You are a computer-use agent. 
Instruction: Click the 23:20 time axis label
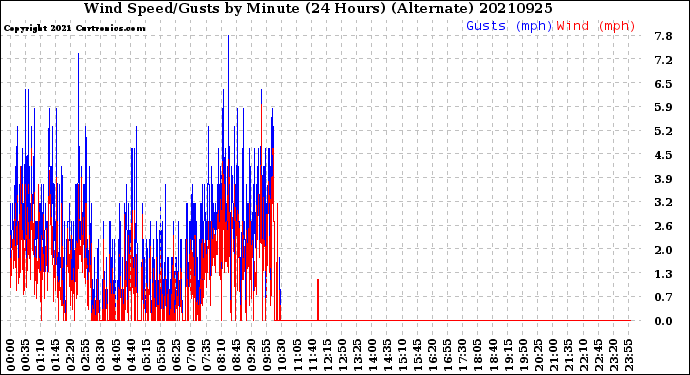613,355
